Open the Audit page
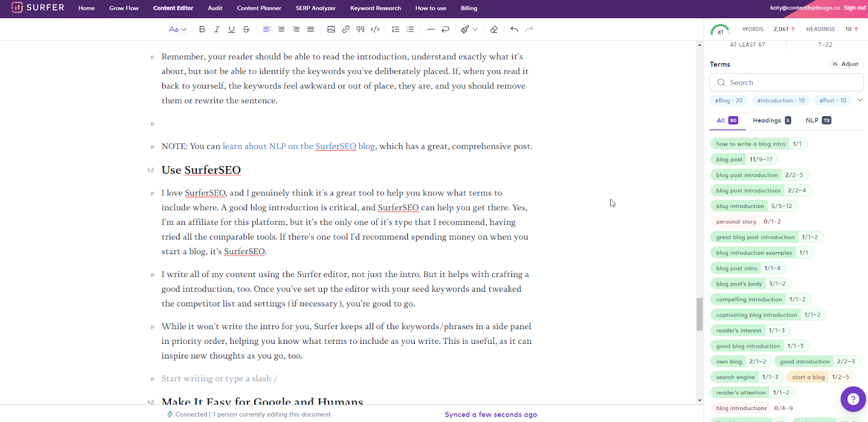The width and height of the screenshot is (868, 422). [215, 8]
